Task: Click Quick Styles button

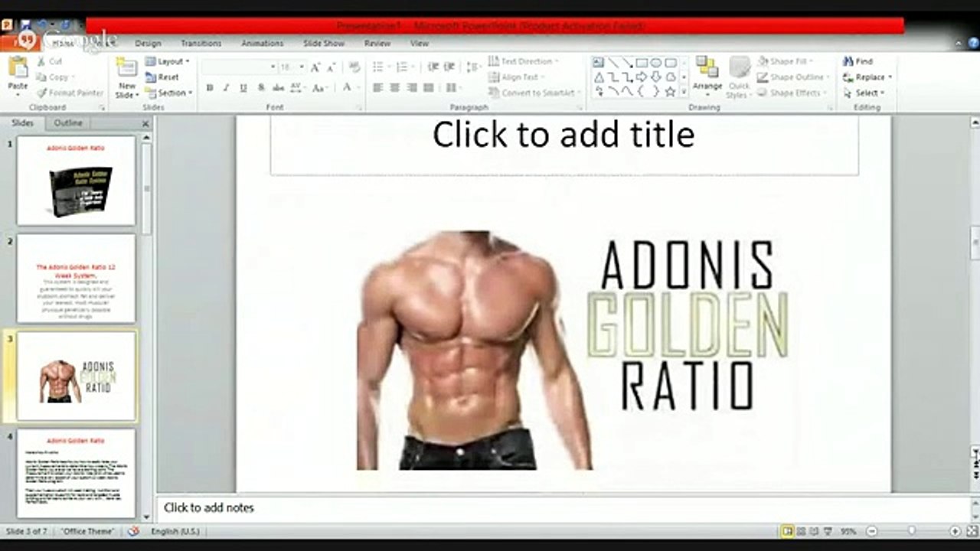Action: tap(739, 77)
